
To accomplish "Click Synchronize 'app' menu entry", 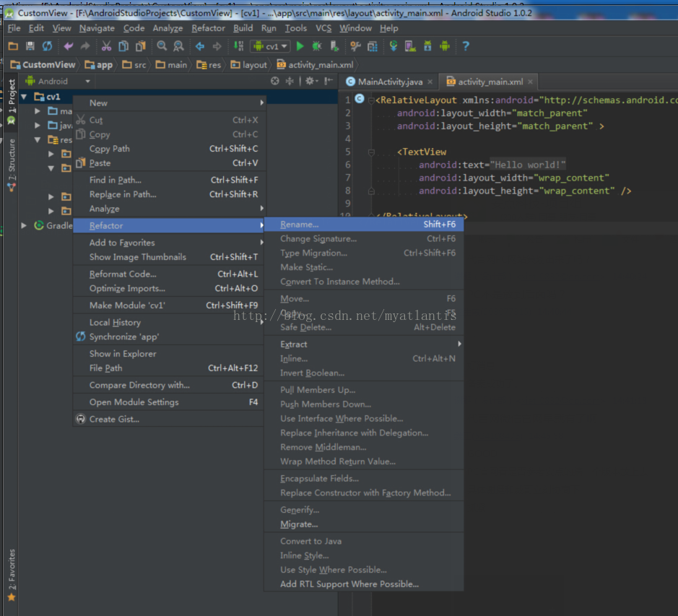I will pyautogui.click(x=169, y=337).
